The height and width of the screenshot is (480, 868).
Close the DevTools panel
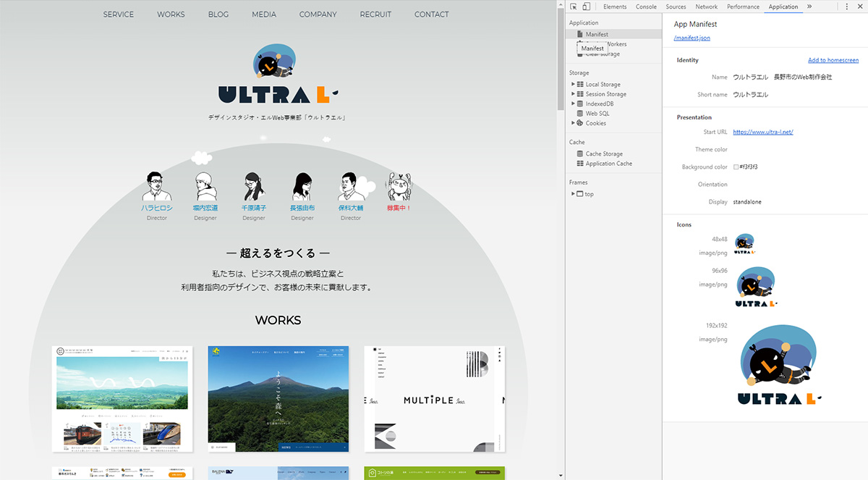tap(860, 7)
